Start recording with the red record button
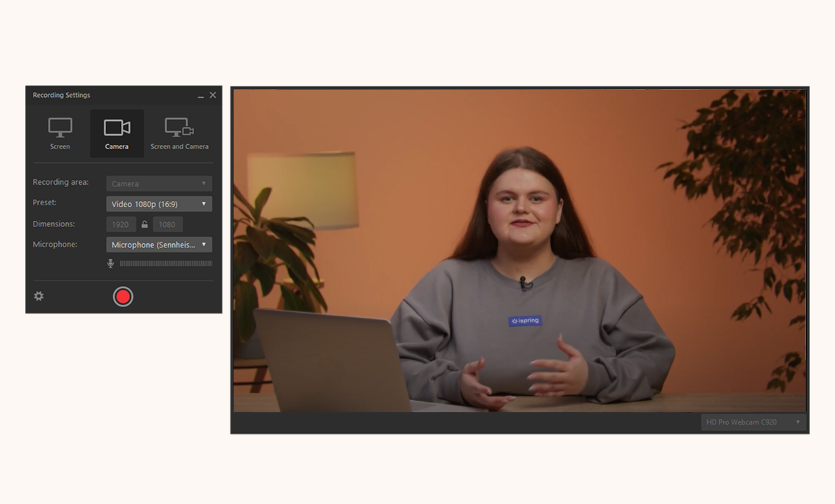Screen dimensions: 835x504 123,297
